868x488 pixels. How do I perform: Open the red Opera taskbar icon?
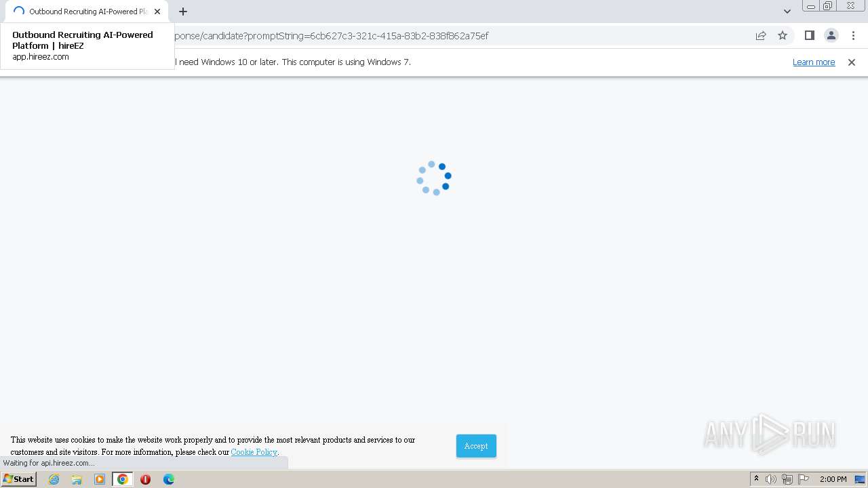(x=145, y=479)
